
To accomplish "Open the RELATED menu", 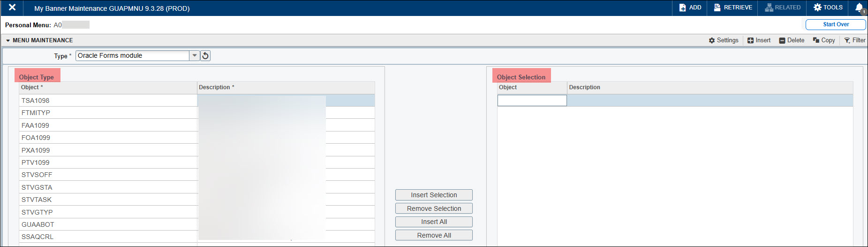I will (x=783, y=8).
